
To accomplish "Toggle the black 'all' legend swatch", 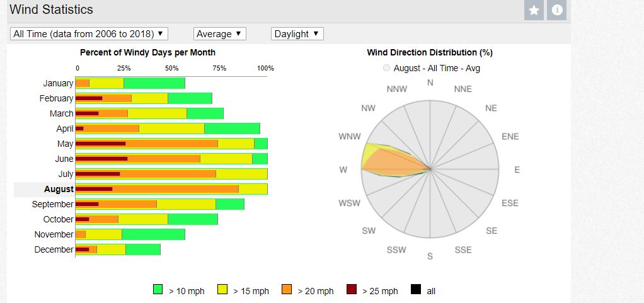I will point(416,289).
